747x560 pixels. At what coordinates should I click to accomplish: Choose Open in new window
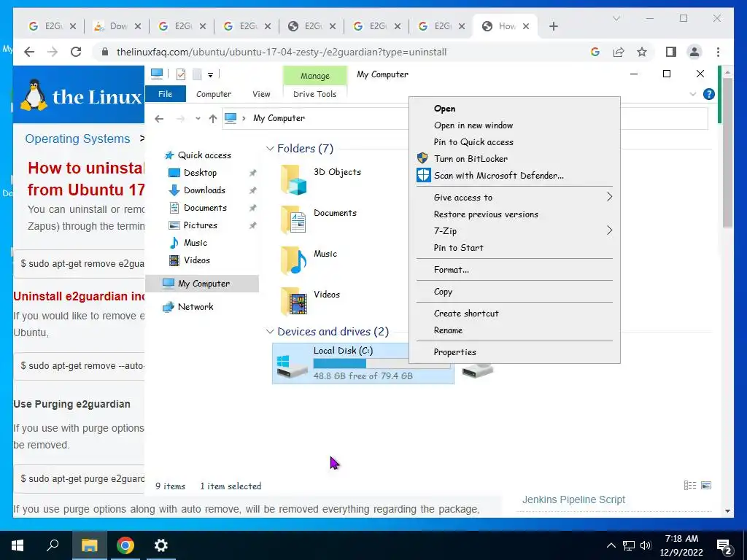point(514,125)
